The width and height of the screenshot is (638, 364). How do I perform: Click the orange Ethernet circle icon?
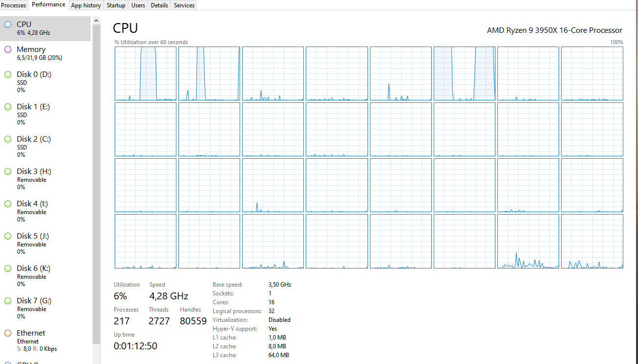click(8, 333)
